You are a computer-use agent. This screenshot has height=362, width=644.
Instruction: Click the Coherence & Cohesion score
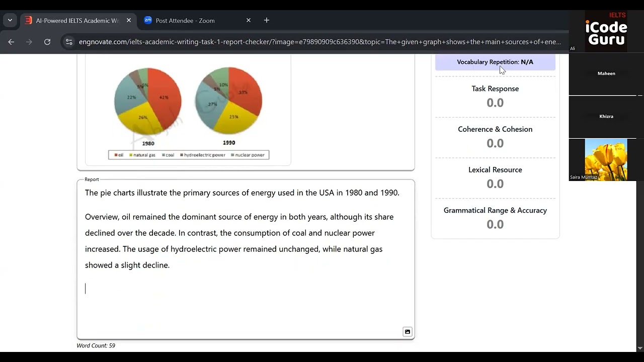click(x=495, y=143)
